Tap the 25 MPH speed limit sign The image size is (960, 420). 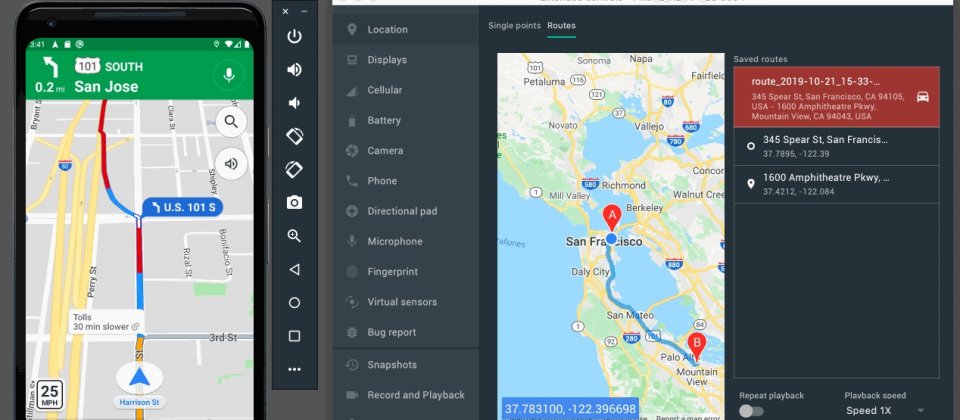[x=50, y=395]
